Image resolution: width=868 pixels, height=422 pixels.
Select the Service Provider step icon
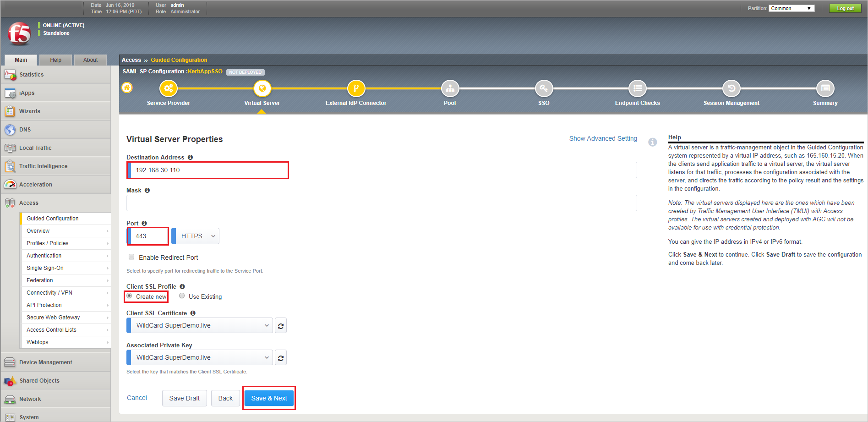[x=169, y=88]
